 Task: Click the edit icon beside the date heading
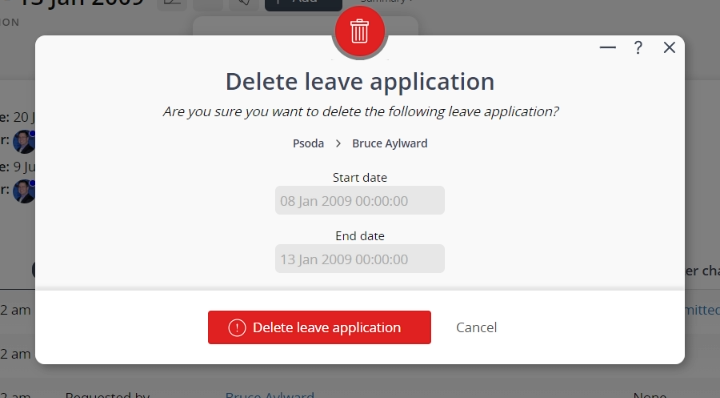click(172, 4)
